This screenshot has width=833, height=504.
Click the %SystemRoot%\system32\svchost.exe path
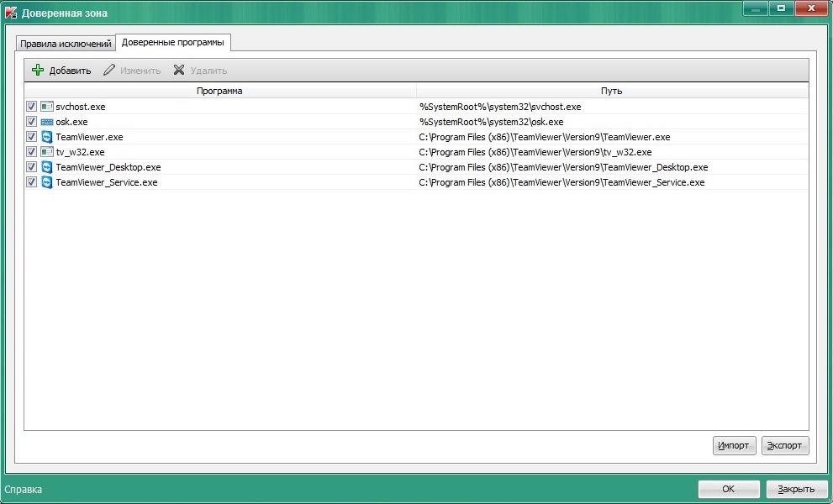pyautogui.click(x=500, y=107)
